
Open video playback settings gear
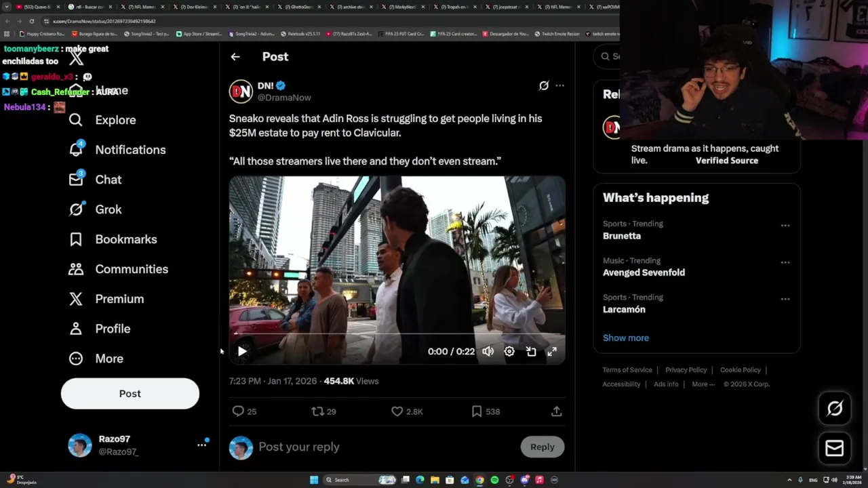pos(509,351)
